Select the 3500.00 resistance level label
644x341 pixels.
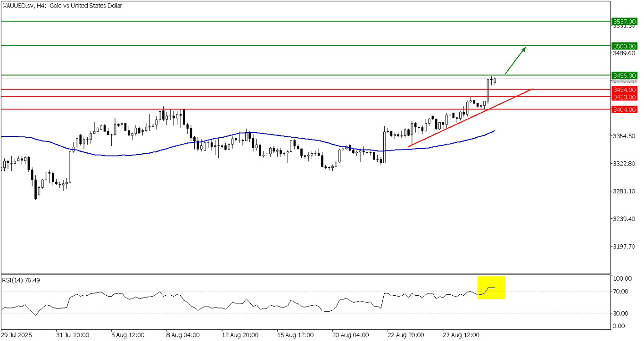coord(624,46)
